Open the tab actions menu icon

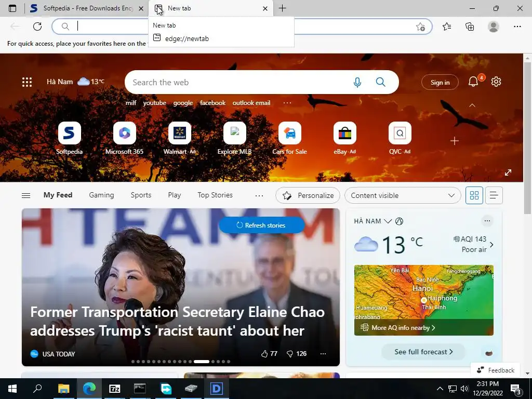(12, 8)
